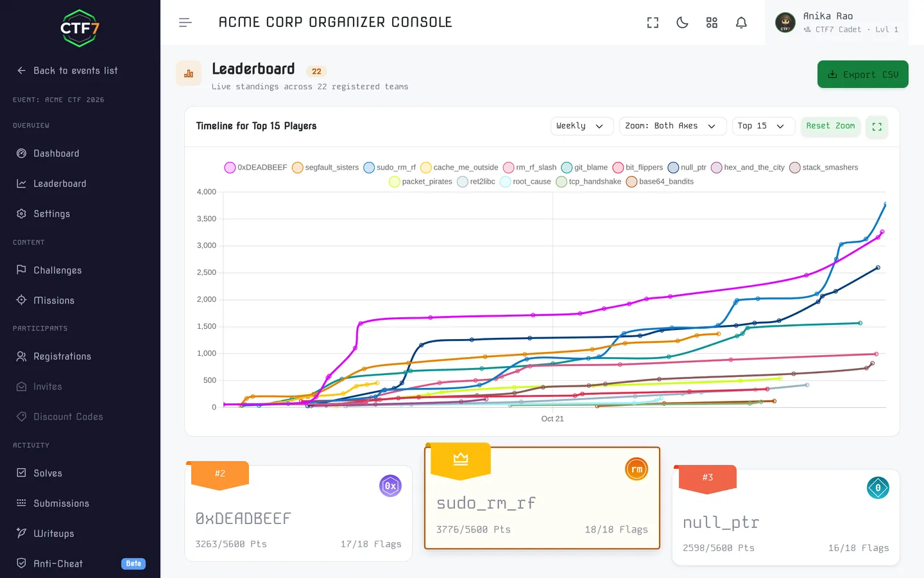This screenshot has height=578, width=924.
Task: Click sudo_rm_rf team avatar badge
Action: pos(637,469)
